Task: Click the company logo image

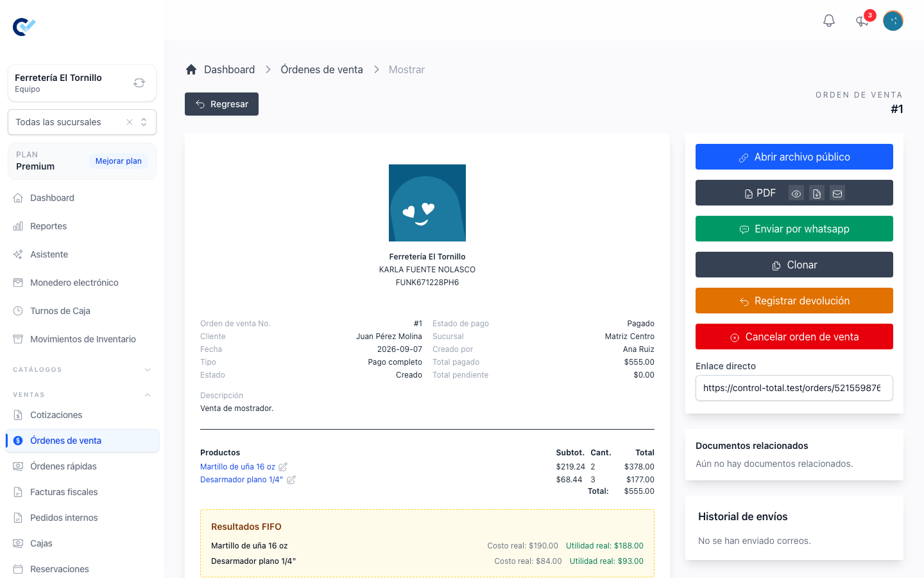Action: 427,203
